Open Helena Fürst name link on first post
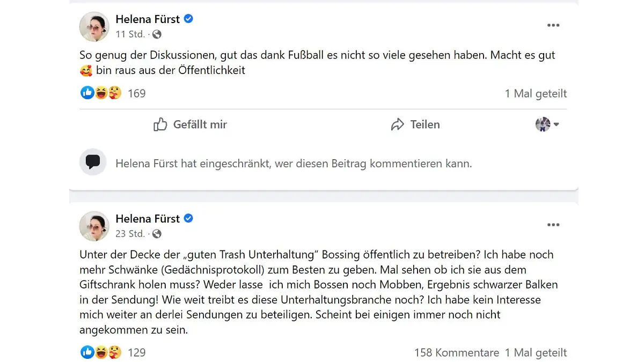644x362 pixels. coord(148,19)
